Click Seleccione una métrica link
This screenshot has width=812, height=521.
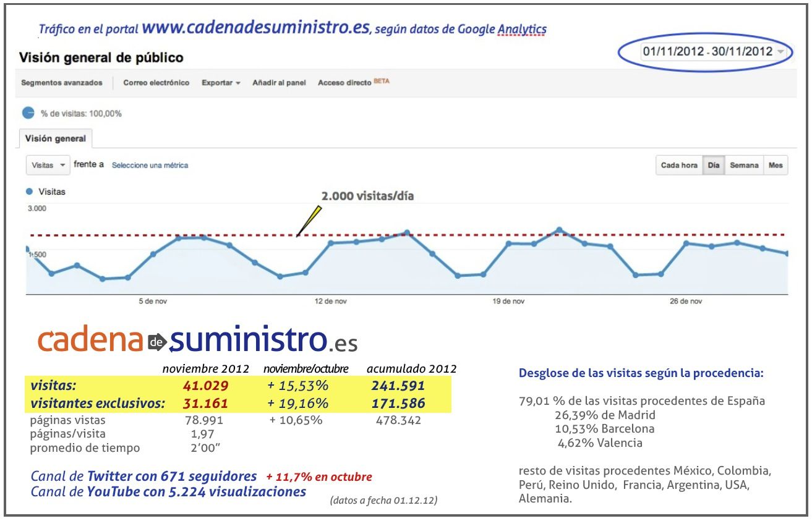click(150, 166)
